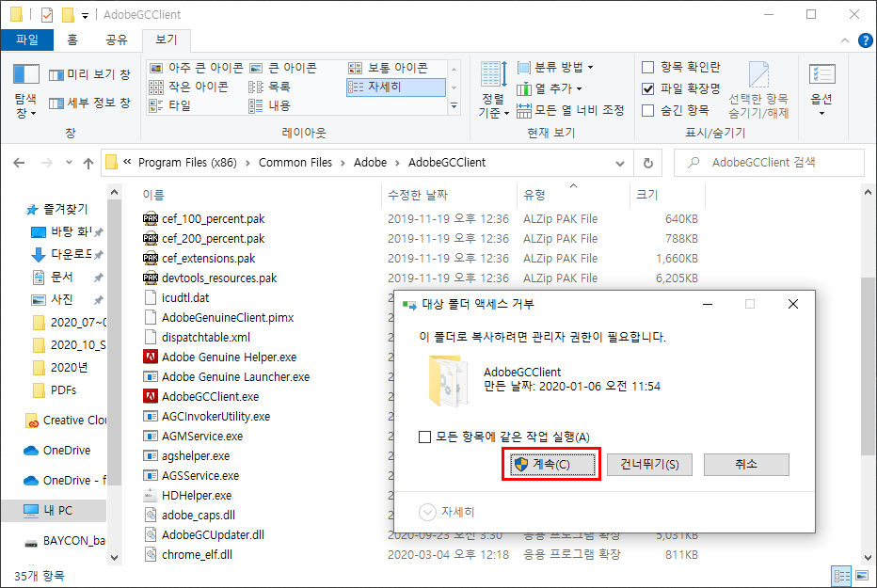
Task: Switch to list (목록) layout
Action: click(x=270, y=87)
